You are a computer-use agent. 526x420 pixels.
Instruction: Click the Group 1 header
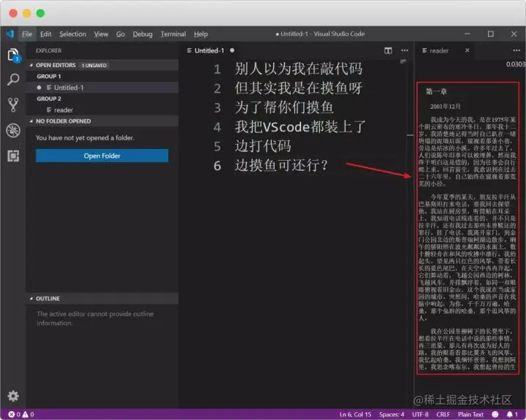(x=49, y=77)
